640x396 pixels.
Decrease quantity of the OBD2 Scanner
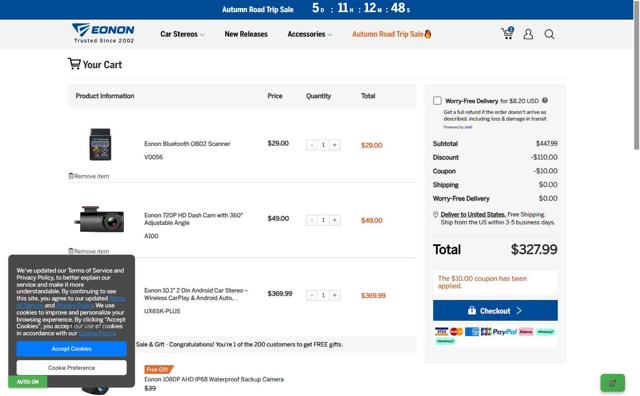pyautogui.click(x=311, y=145)
